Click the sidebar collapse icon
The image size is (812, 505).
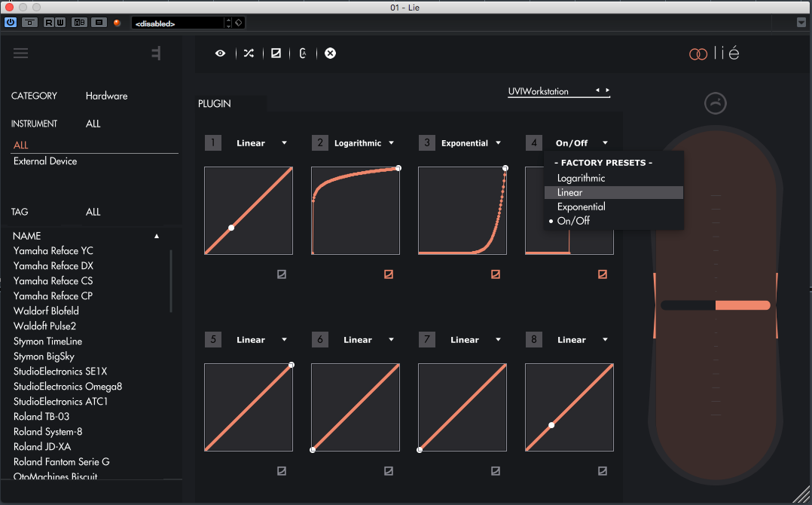156,54
